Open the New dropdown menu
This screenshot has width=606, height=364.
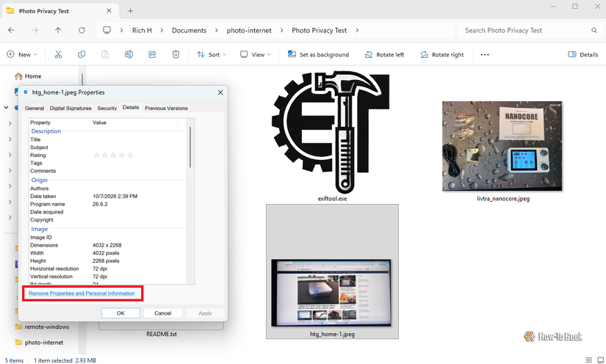pyautogui.click(x=22, y=54)
